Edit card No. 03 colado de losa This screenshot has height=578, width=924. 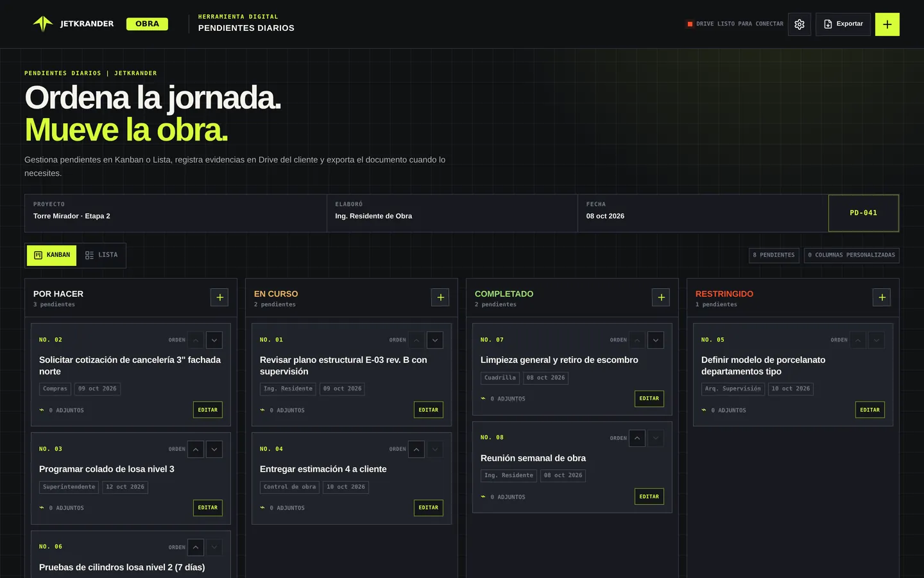tap(208, 508)
